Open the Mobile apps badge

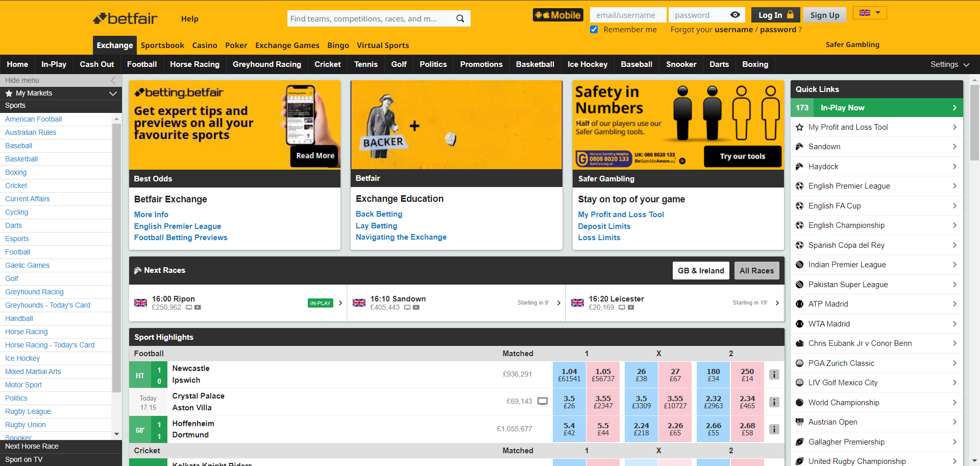(558, 15)
